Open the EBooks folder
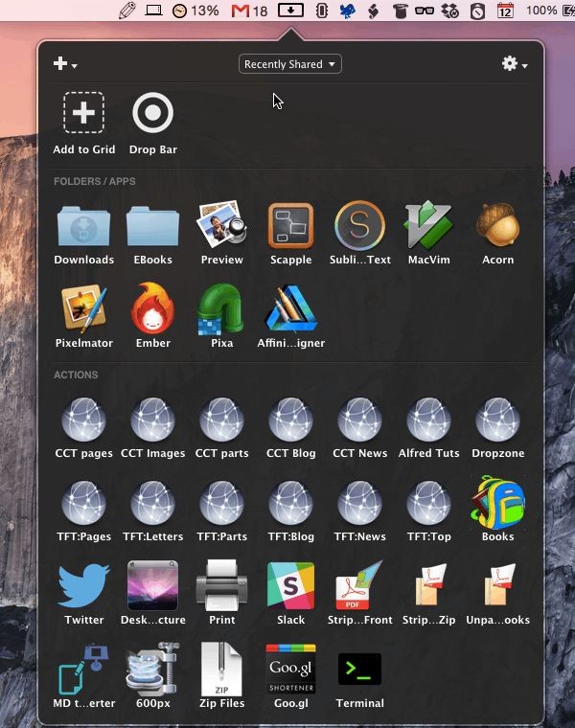Screen dimensions: 575x728 tap(152, 226)
